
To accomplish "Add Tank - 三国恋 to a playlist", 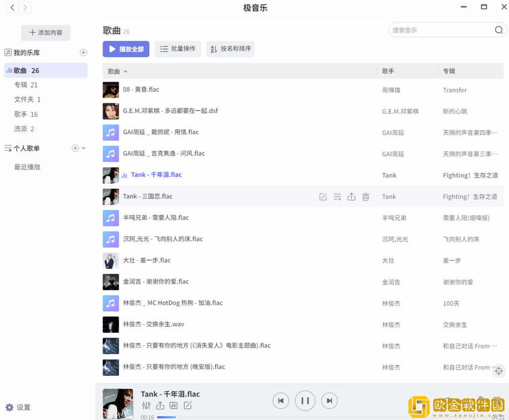I will 337,196.
